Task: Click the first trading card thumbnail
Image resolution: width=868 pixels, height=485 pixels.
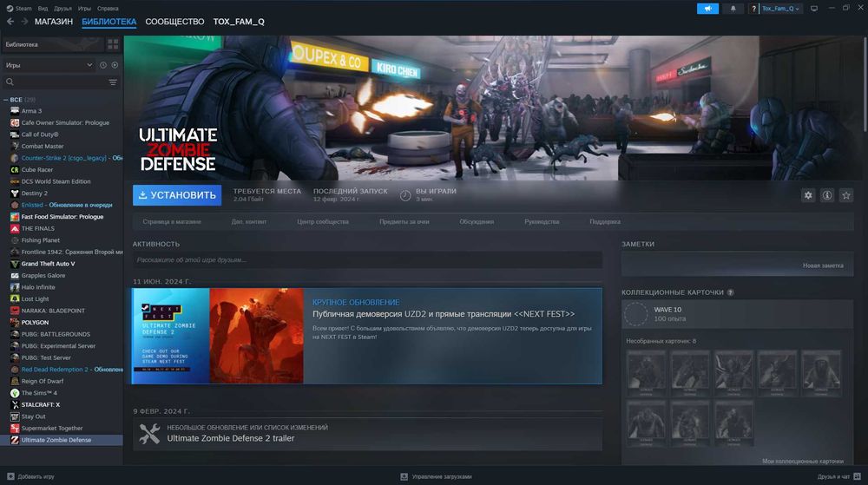Action: (x=646, y=373)
